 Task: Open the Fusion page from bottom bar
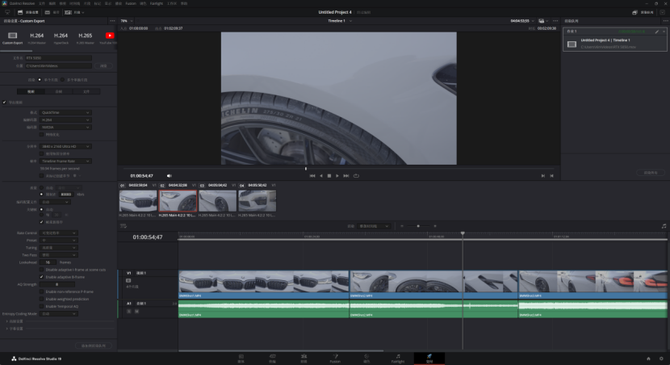click(x=335, y=358)
